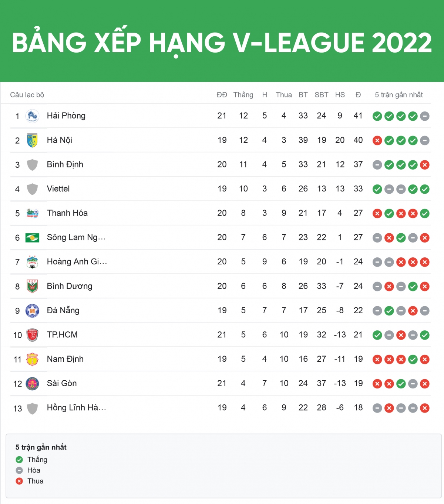Viewport: 444px width, 504px height.
Task: Select the Sài Gòn round club logo
Action: [x=32, y=384]
